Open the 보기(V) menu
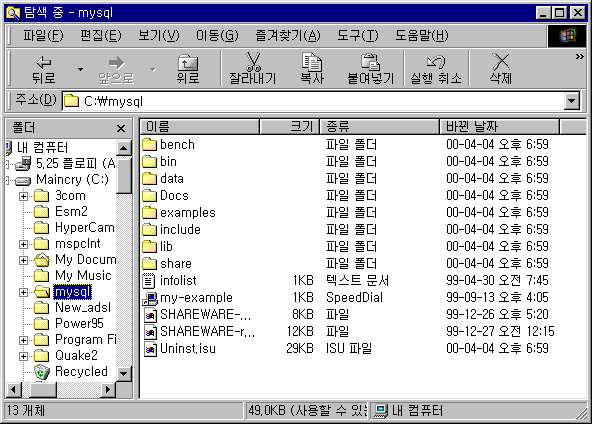 pos(159,35)
